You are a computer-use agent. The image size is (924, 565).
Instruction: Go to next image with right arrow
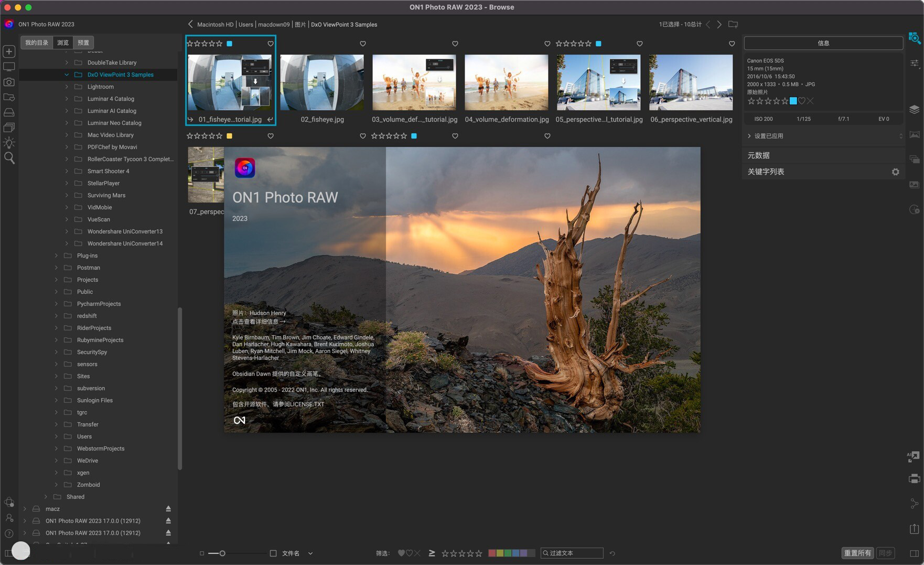[x=719, y=24]
